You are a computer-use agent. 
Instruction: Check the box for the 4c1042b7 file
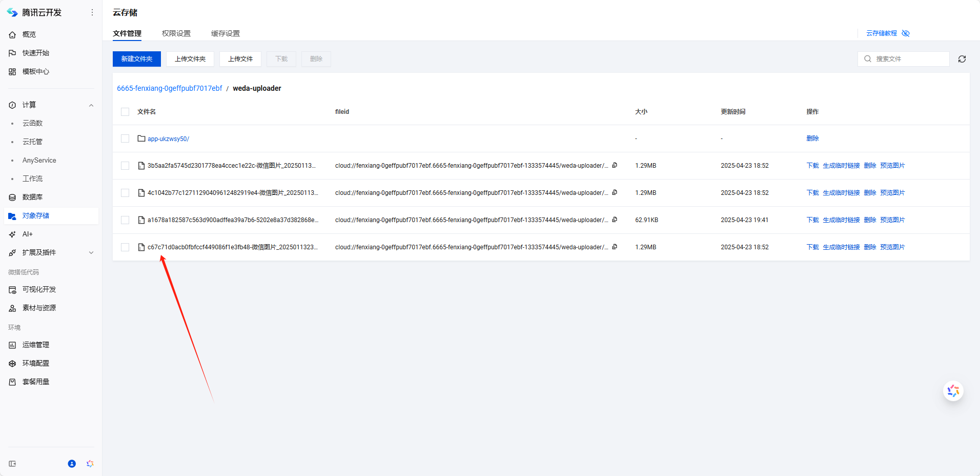click(125, 193)
